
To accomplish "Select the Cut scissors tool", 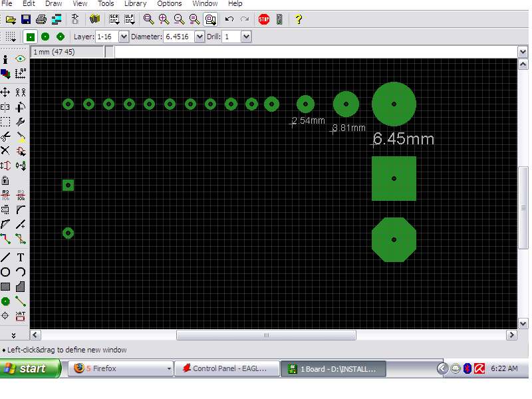I will [x=5, y=136].
